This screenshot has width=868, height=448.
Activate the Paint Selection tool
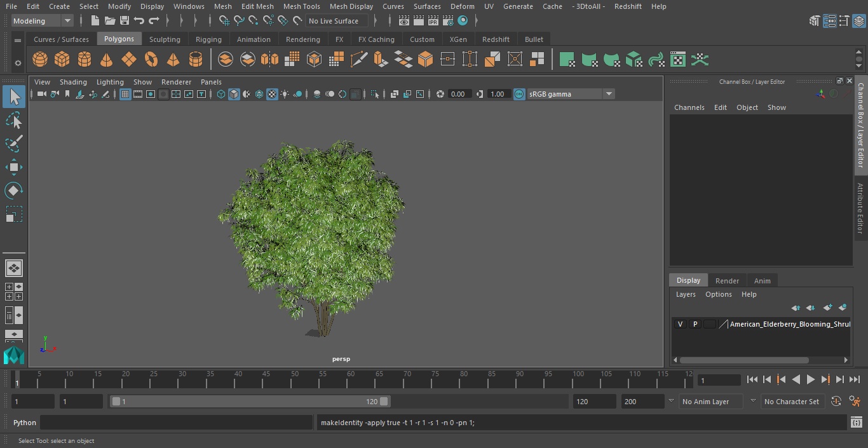coord(14,144)
